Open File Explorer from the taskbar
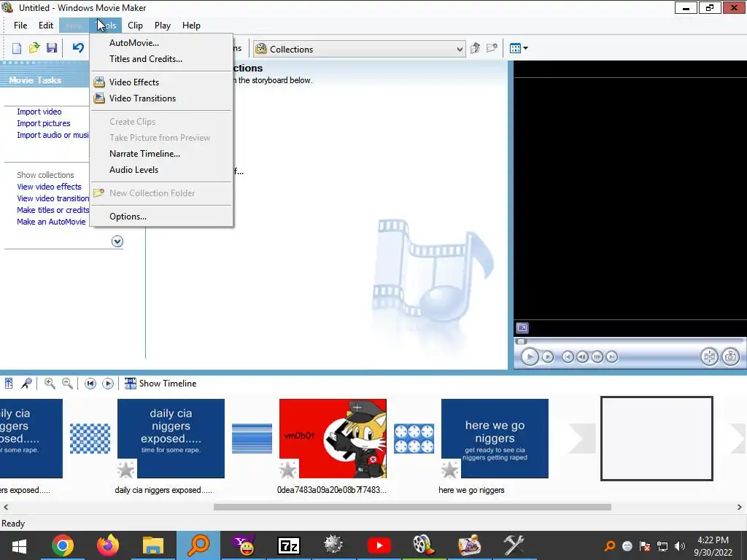The height and width of the screenshot is (560, 747). tap(153, 545)
